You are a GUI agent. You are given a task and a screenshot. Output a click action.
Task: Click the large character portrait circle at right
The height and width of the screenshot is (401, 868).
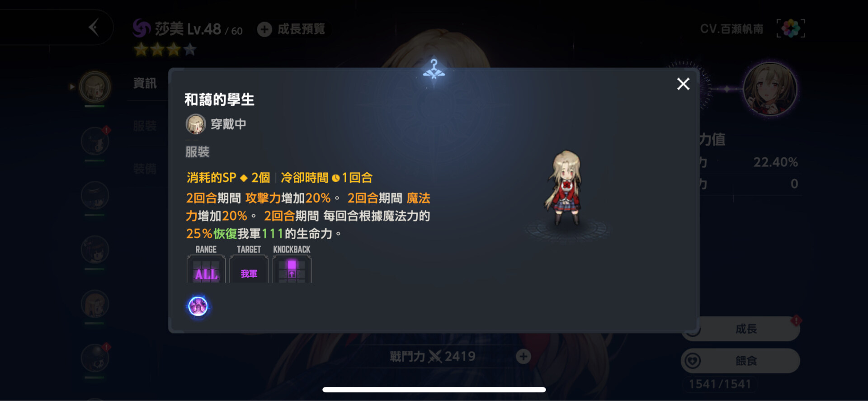(x=770, y=89)
